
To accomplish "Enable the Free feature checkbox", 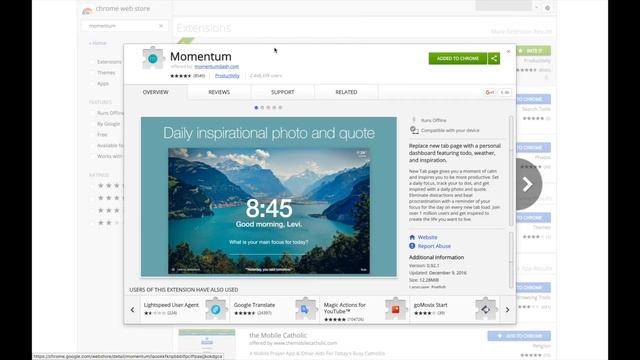I will pos(92,135).
